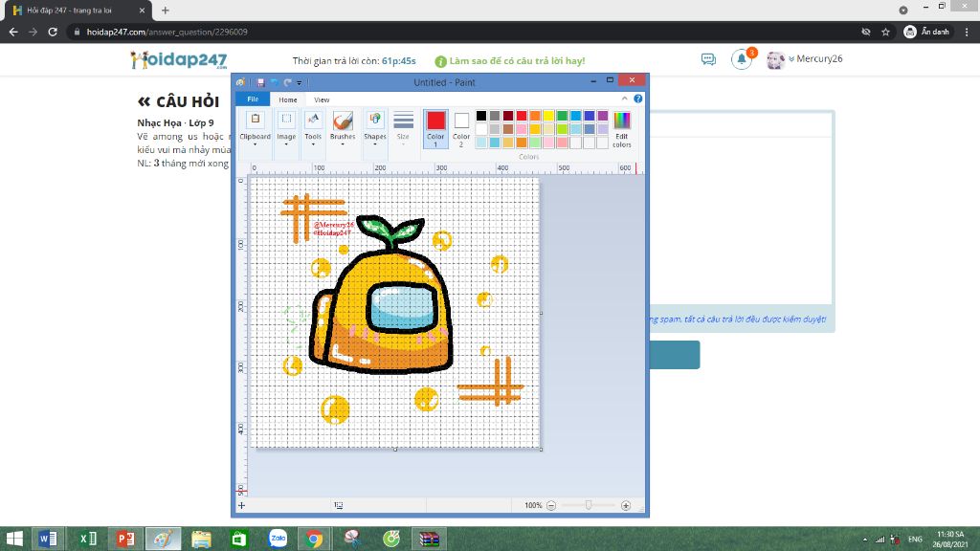980x551 pixels.
Task: Pick the pink swatch in second row
Action: (522, 129)
